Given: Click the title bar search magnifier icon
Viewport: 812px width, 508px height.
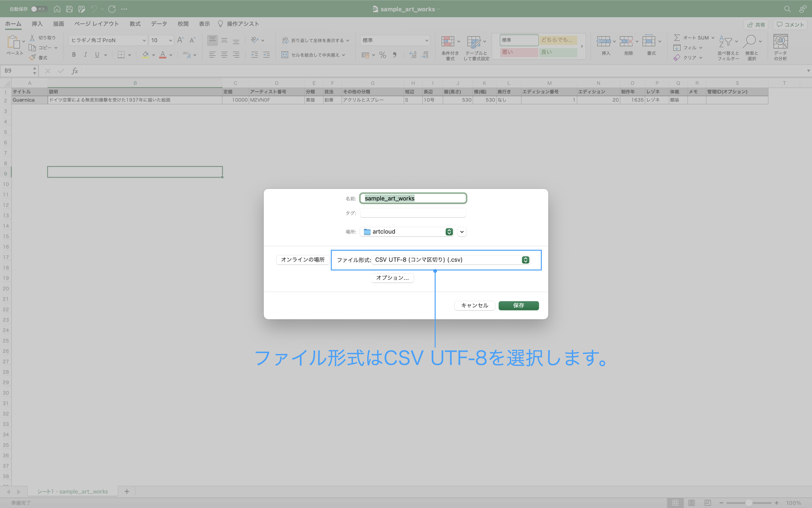Looking at the screenshot, I should click(x=787, y=9).
